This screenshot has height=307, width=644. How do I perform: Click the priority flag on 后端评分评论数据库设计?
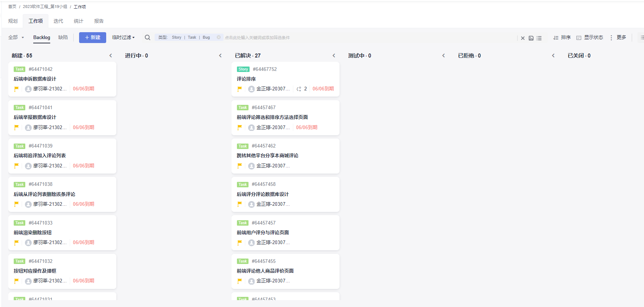(x=239, y=204)
